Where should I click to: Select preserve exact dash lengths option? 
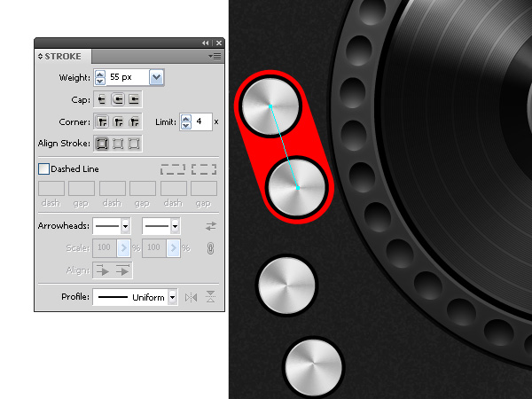point(173,169)
